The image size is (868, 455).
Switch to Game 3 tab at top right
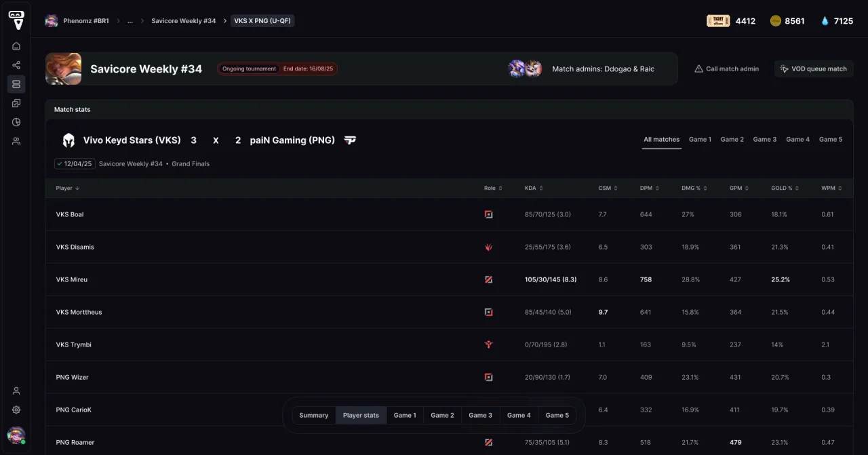(764, 139)
